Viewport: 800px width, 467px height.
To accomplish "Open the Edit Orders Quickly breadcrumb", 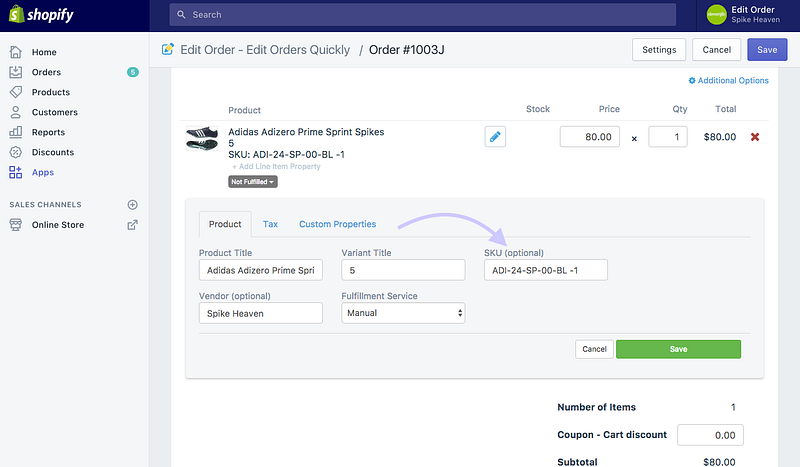I will [265, 50].
